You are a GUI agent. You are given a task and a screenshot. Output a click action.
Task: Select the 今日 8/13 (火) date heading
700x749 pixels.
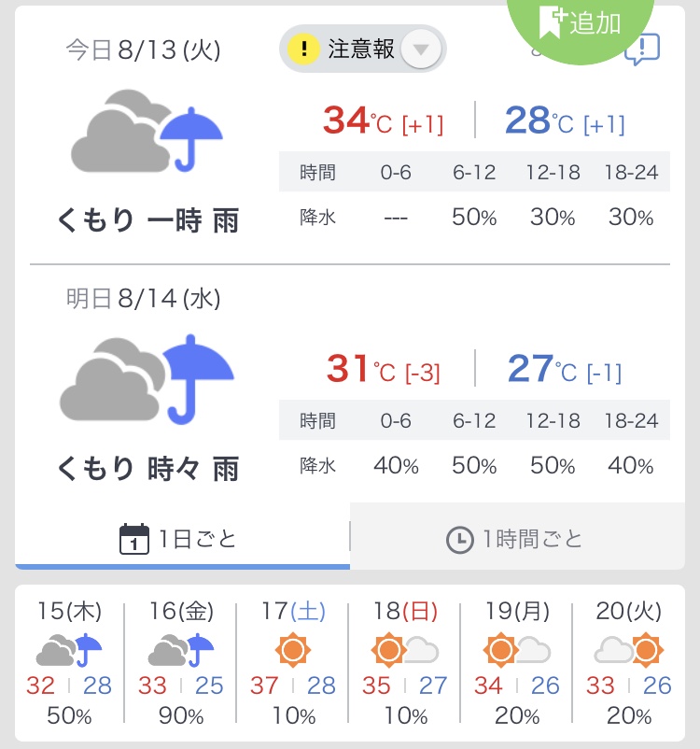click(x=143, y=49)
